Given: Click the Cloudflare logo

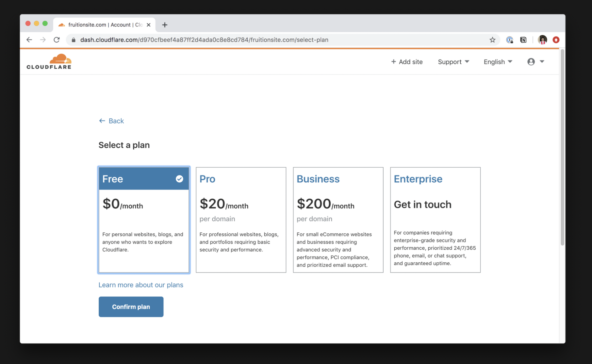Looking at the screenshot, I should pyautogui.click(x=49, y=62).
